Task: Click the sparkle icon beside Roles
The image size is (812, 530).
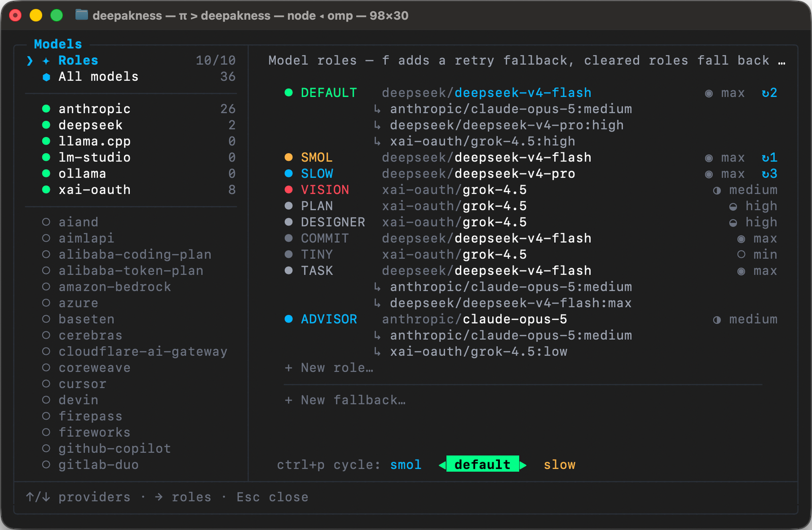Action: [46, 61]
